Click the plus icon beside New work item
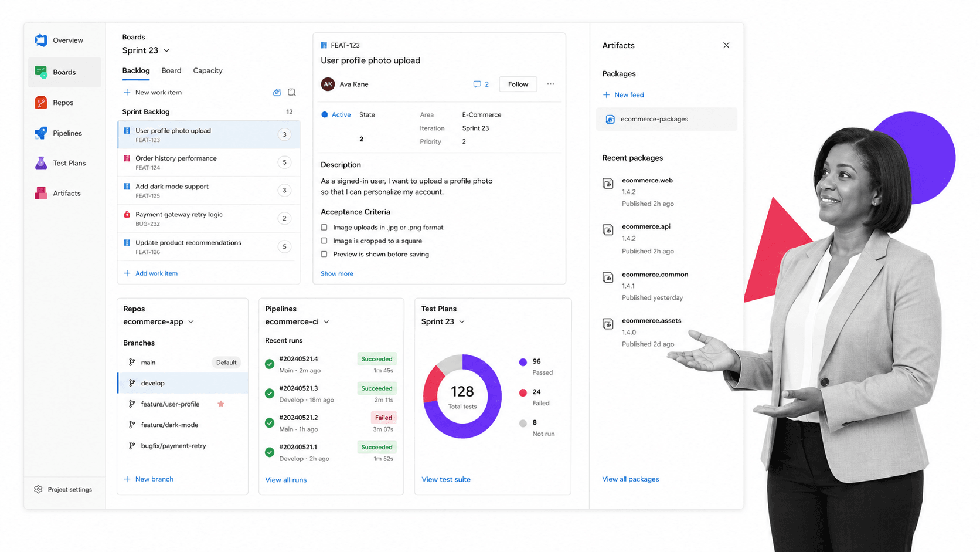The width and height of the screenshot is (980, 552). pyautogui.click(x=127, y=92)
